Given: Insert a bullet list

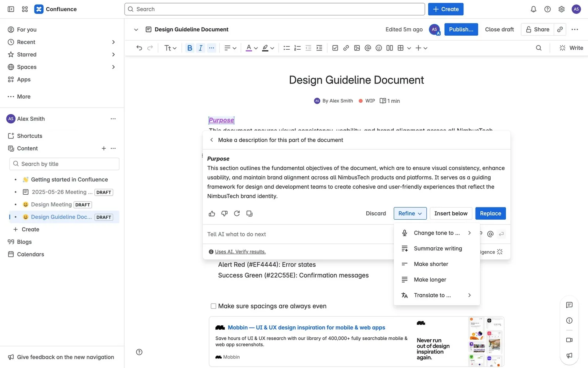Looking at the screenshot, I should point(287,48).
